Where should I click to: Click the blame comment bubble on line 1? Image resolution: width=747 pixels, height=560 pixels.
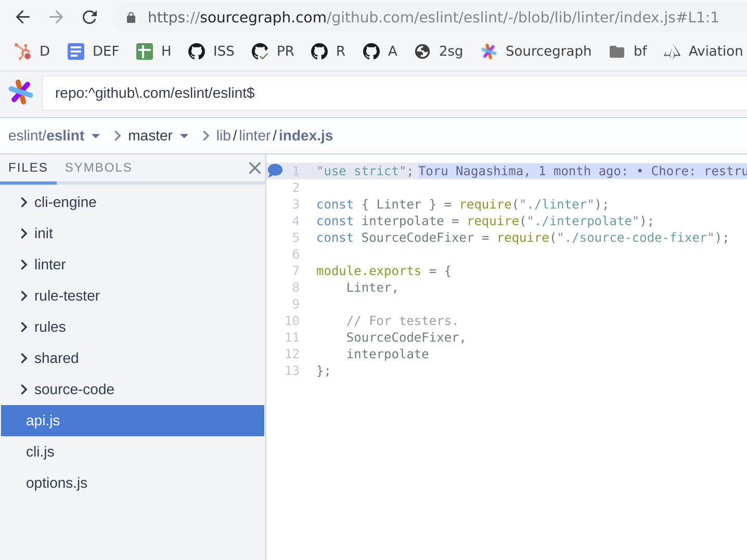click(275, 170)
